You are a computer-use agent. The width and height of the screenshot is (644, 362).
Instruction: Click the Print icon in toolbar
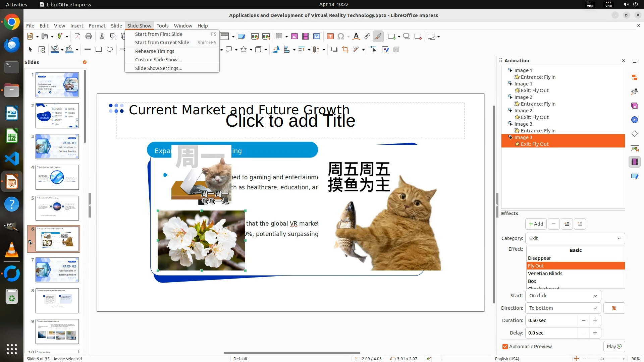pos(89,37)
